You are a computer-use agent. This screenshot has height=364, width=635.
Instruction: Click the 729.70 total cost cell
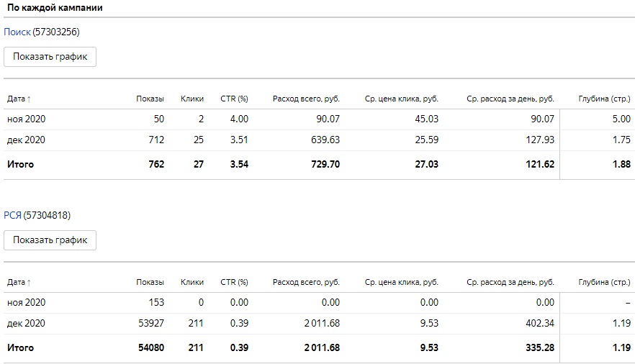pos(324,164)
